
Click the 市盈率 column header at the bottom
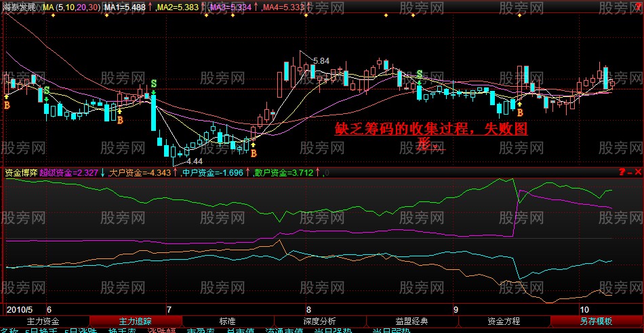(201, 330)
